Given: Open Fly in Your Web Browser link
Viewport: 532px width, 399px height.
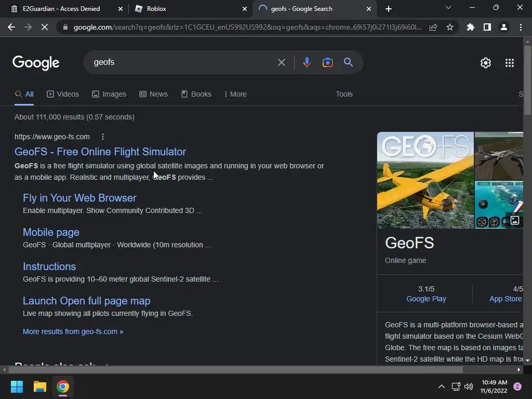Looking at the screenshot, I should coord(79,198).
